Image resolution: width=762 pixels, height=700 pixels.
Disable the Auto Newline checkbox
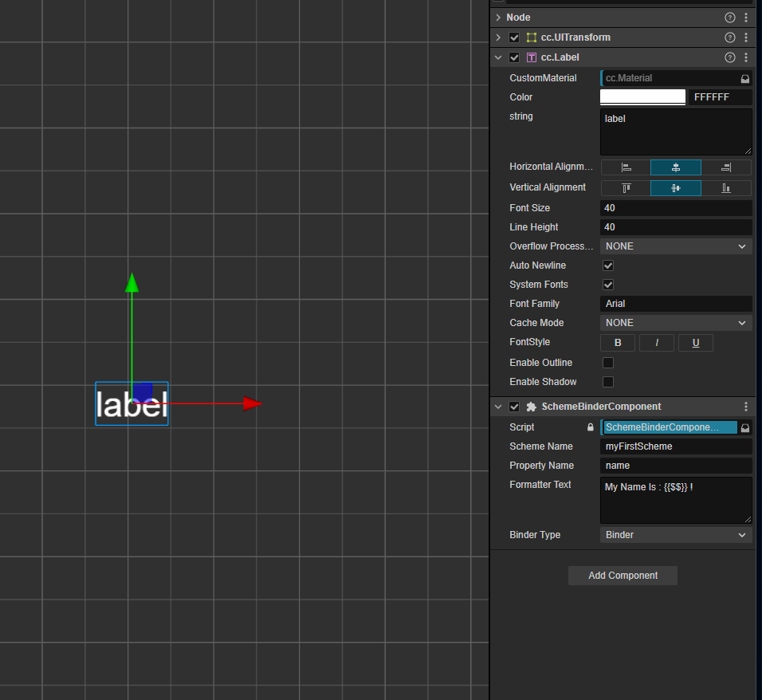point(608,265)
